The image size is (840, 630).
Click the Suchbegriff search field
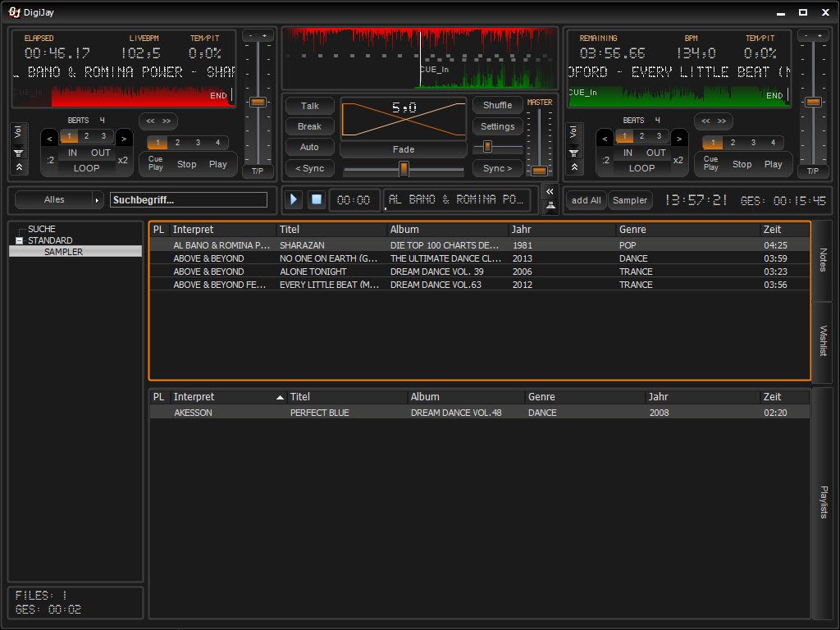pyautogui.click(x=189, y=200)
